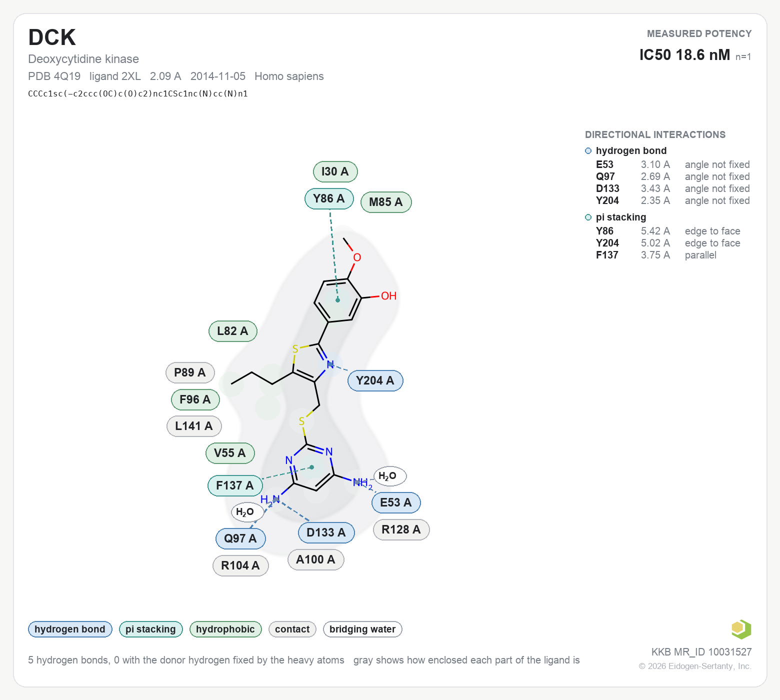780x700 pixels.
Task: Click the E53 3.10 A hydrogen bond row
Action: point(672,164)
